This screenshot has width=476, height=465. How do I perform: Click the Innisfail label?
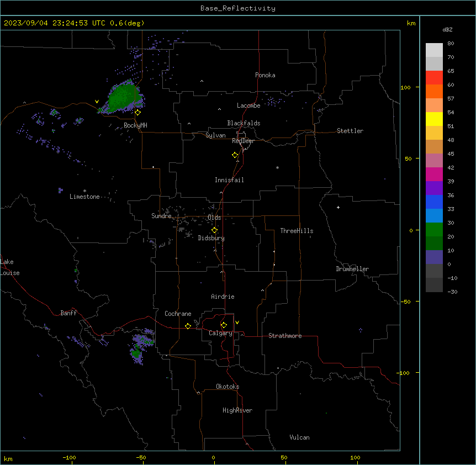[229, 180]
